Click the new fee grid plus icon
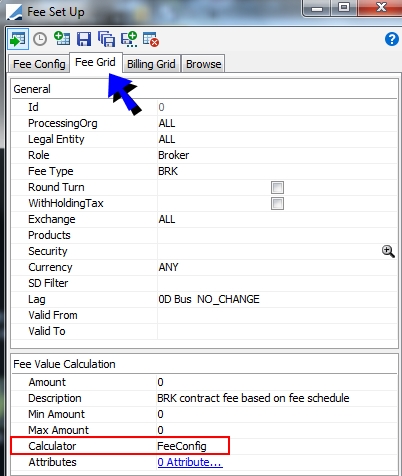The height and width of the screenshot is (476, 402). click(62, 39)
